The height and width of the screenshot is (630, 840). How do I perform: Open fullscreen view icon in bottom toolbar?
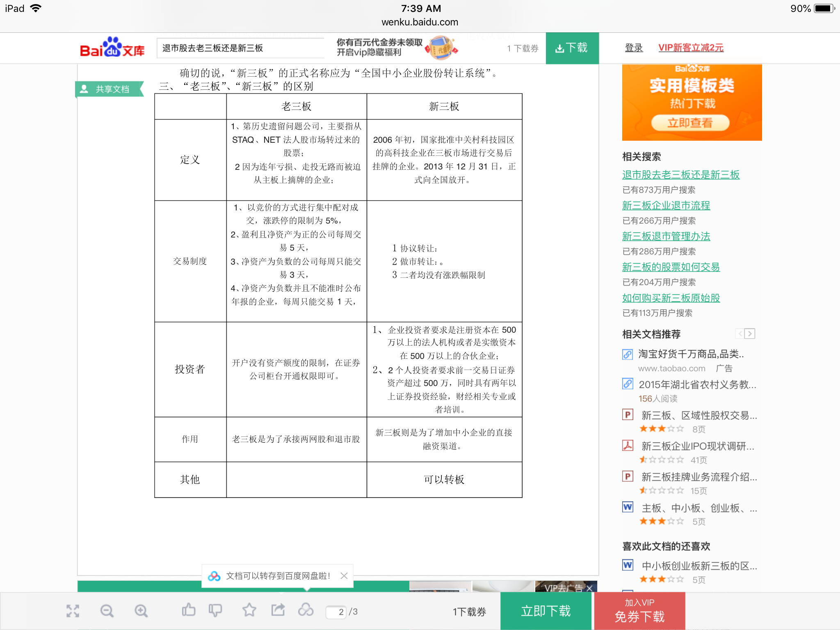coord(73,611)
